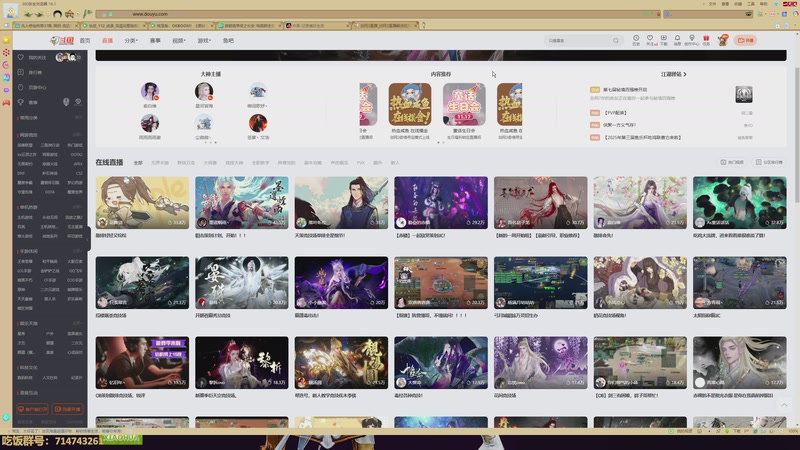Open the 【PVP配装】 news item
The width and height of the screenshot is (800, 450).
click(615, 113)
